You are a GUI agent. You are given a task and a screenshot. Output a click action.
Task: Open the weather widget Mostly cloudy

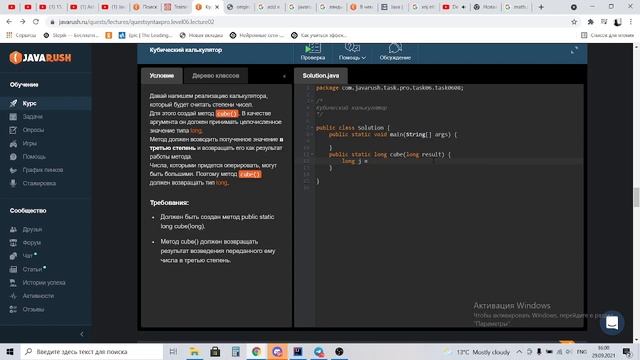pyautogui.click(x=477, y=352)
